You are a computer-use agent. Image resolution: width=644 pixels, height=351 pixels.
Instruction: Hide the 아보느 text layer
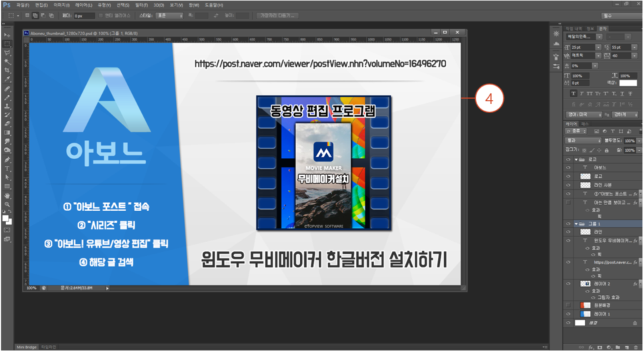pyautogui.click(x=569, y=167)
